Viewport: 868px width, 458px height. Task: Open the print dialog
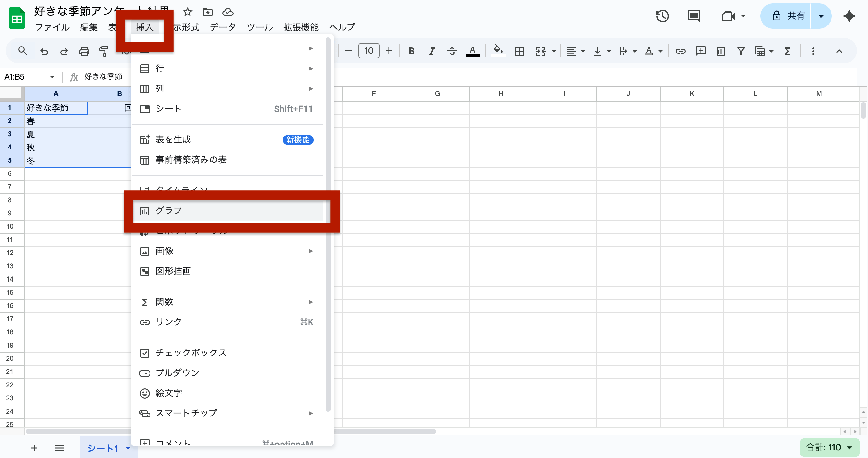84,51
